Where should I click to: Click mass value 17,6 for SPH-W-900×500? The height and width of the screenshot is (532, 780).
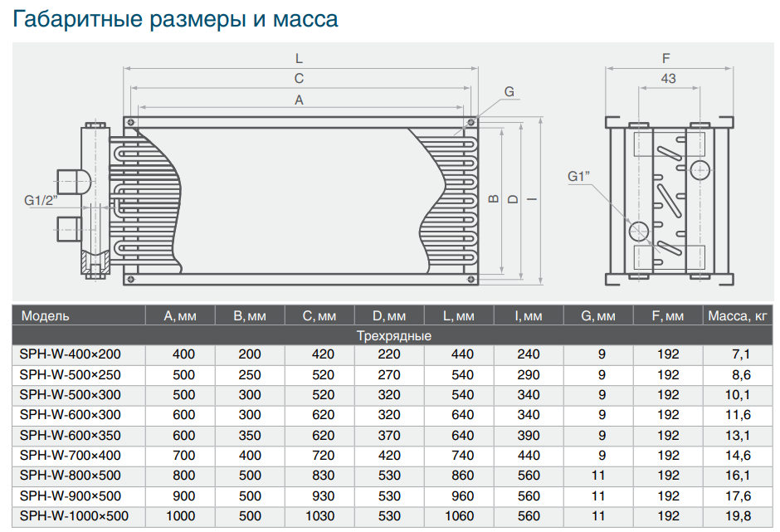click(738, 496)
